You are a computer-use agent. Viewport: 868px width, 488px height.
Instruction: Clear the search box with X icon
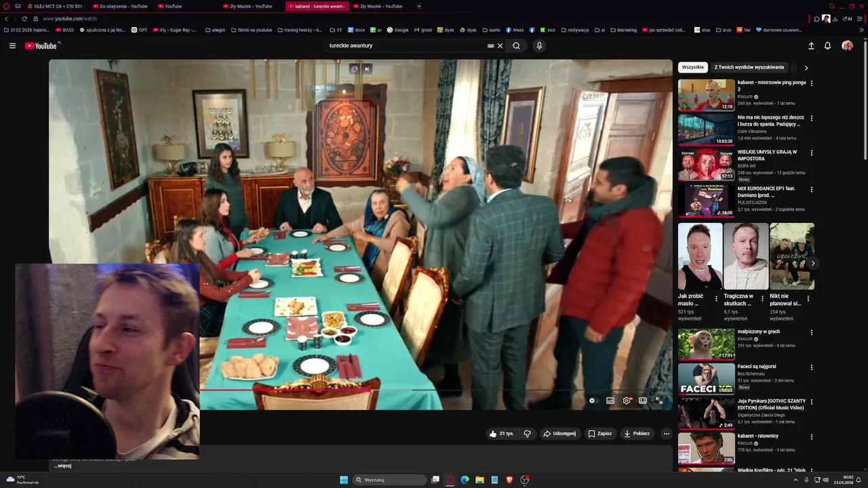click(x=500, y=46)
